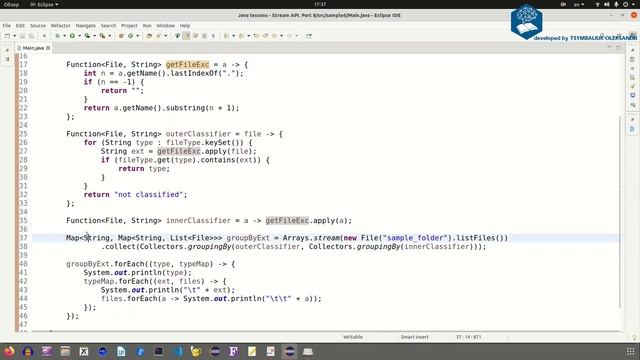Image resolution: width=640 pixels, height=360 pixels.
Task: Open the Eclipse application menu in the top bar
Action: 44,4
